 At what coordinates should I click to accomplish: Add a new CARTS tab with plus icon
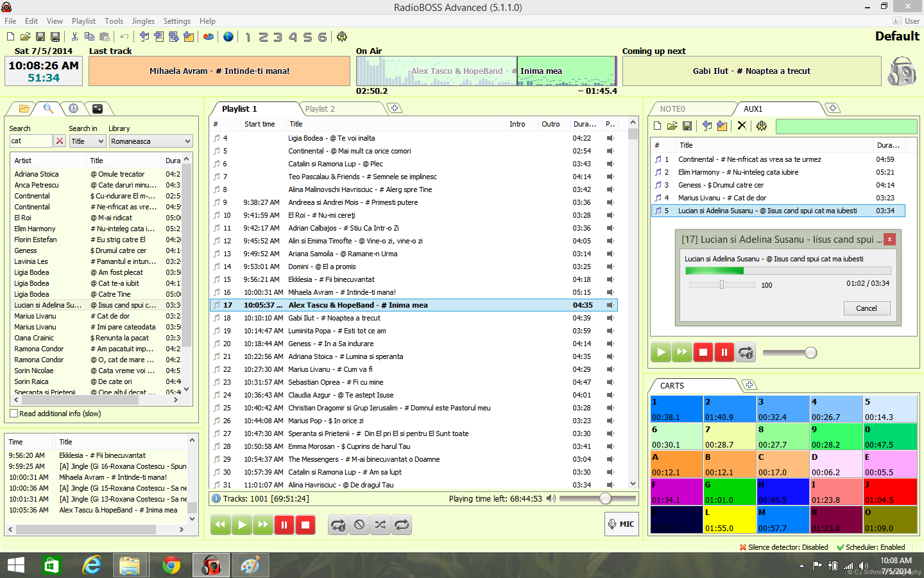click(749, 385)
